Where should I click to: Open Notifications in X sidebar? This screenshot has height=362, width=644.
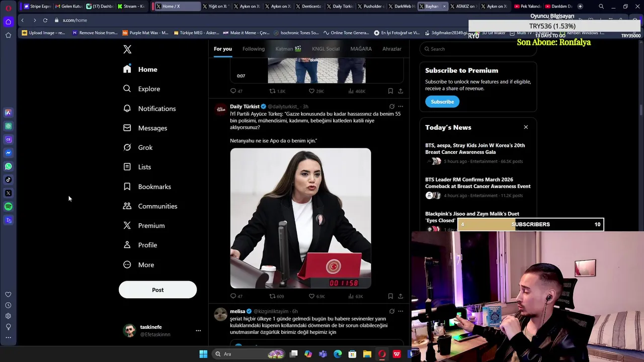pos(149,109)
